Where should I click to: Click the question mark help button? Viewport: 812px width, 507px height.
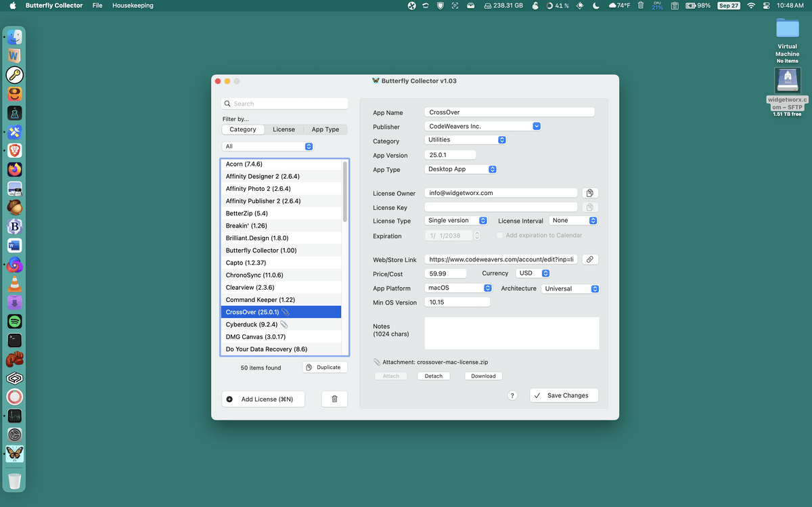(x=512, y=395)
